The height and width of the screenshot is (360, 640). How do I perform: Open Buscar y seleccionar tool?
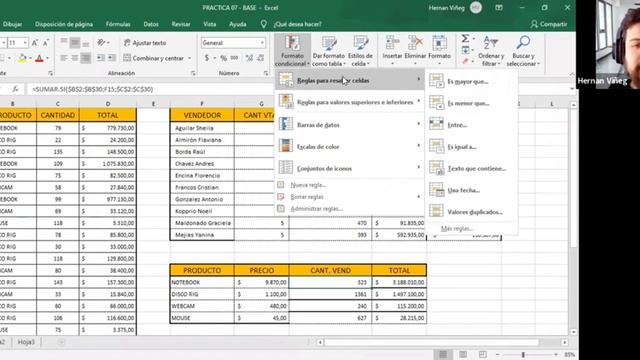pos(523,51)
